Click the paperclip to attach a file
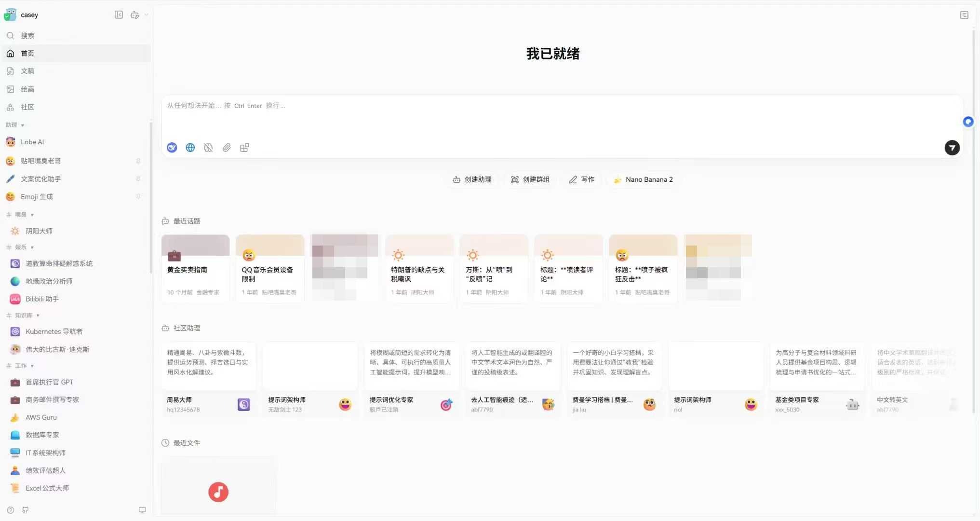The image size is (980, 521). tap(227, 148)
